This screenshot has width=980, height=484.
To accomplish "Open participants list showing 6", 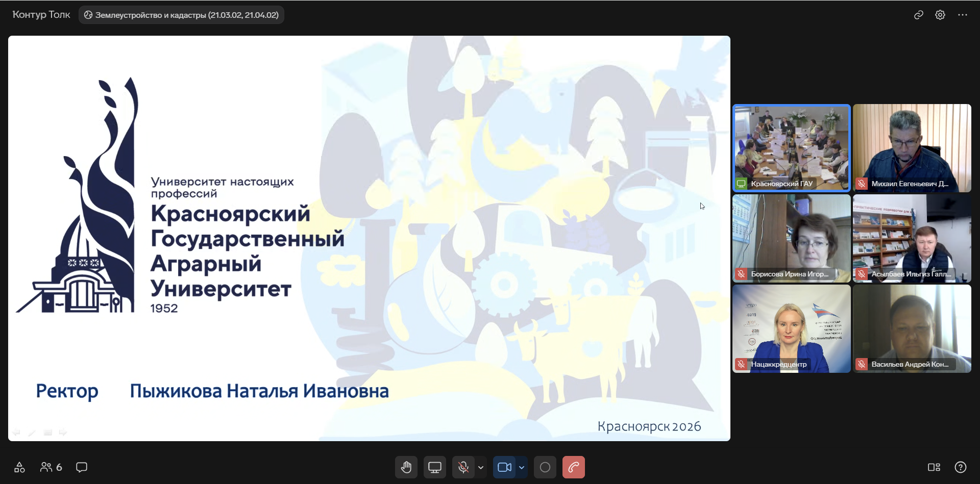I will [51, 467].
